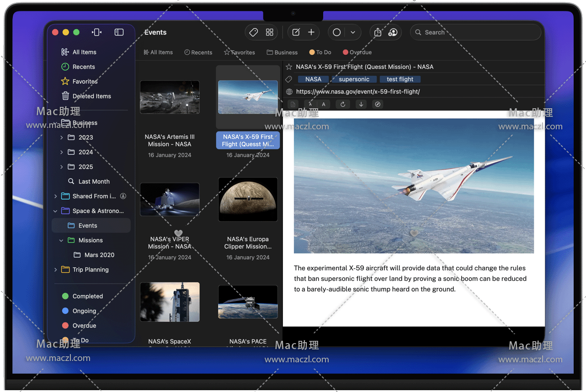Image resolution: width=586 pixels, height=392 pixels.
Task: Expand the 2023 folder
Action: coord(62,138)
